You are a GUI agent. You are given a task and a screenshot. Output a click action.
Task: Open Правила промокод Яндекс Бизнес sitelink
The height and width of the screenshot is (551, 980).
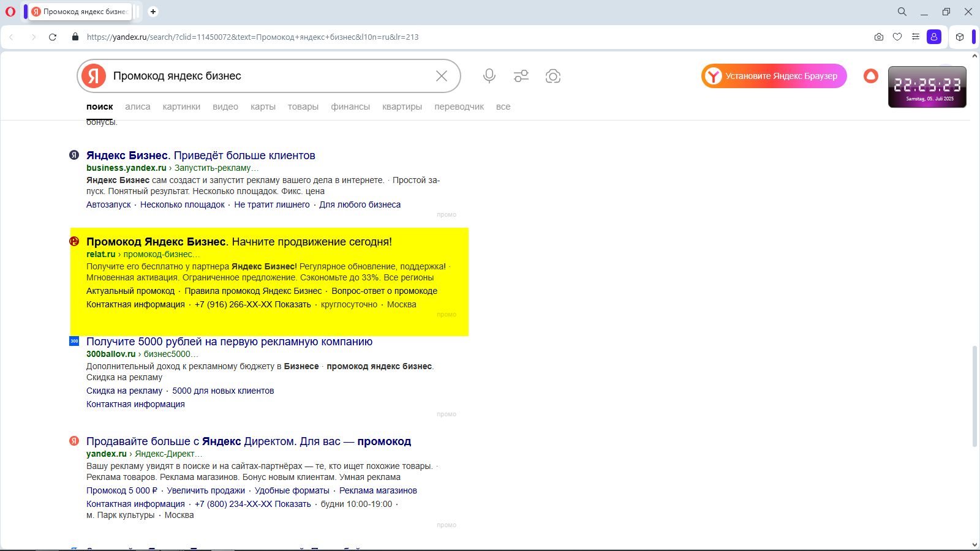coord(253,291)
